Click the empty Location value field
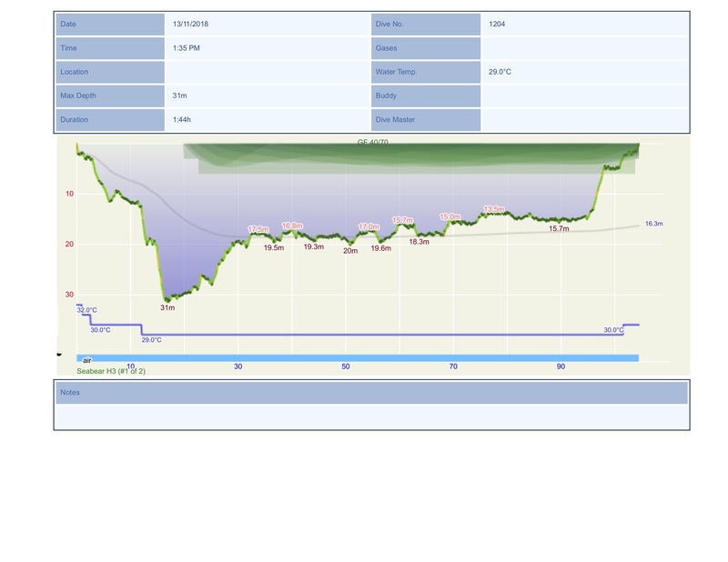 (x=267, y=72)
